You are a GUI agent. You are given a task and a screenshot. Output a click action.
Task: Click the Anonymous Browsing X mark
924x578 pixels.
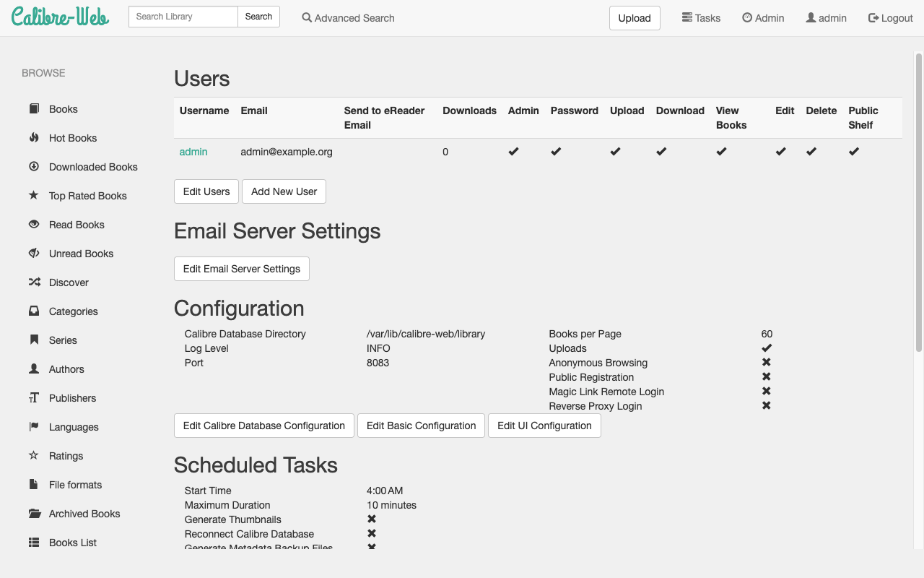[x=767, y=362]
